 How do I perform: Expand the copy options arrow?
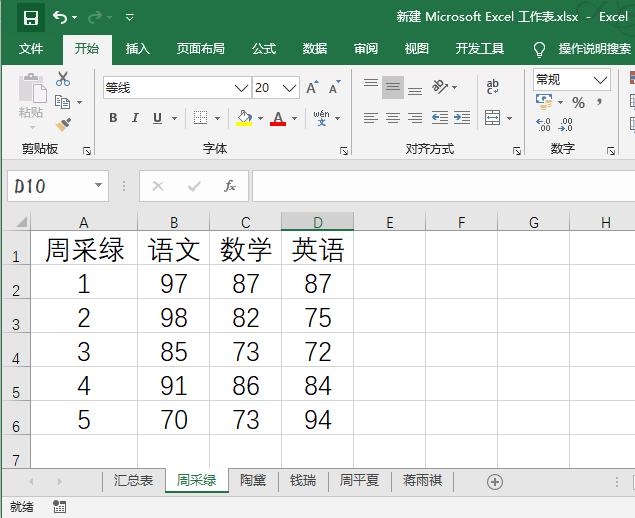pos(79,102)
